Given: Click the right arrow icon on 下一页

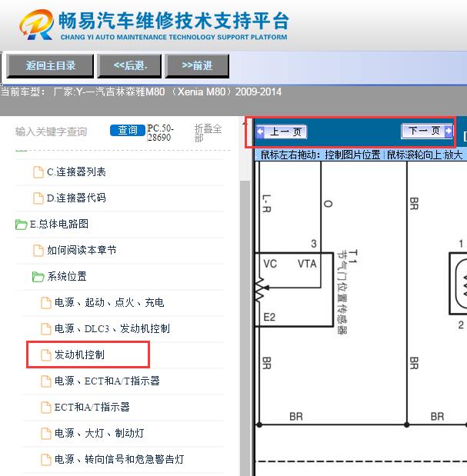Looking at the screenshot, I should pyautogui.click(x=449, y=131).
